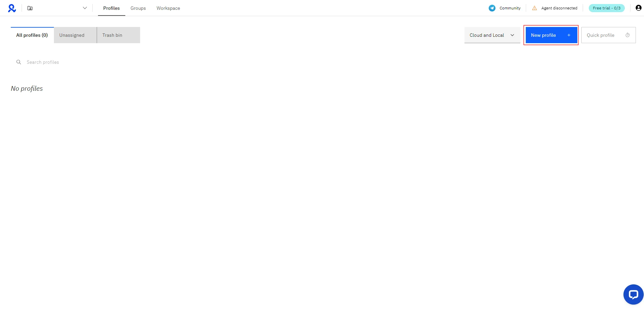Open the live chat support bubble
644x310 pixels.
[x=633, y=294]
